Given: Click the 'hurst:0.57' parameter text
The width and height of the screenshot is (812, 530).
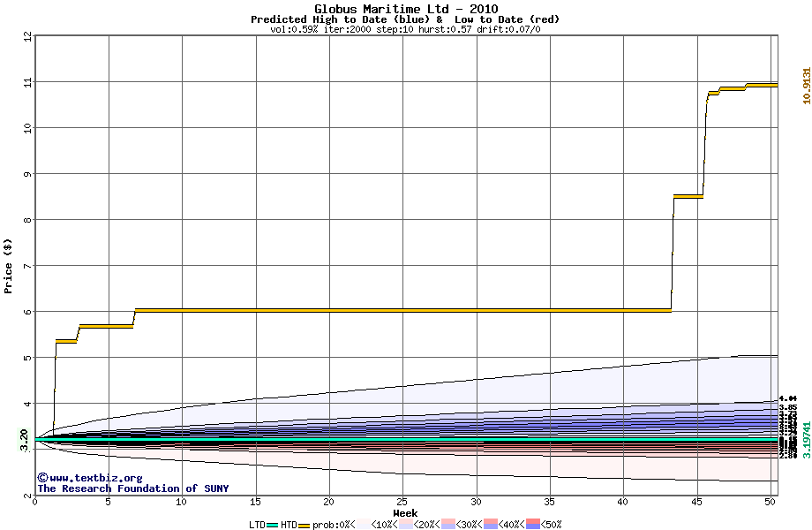Looking at the screenshot, I should click(445, 29).
